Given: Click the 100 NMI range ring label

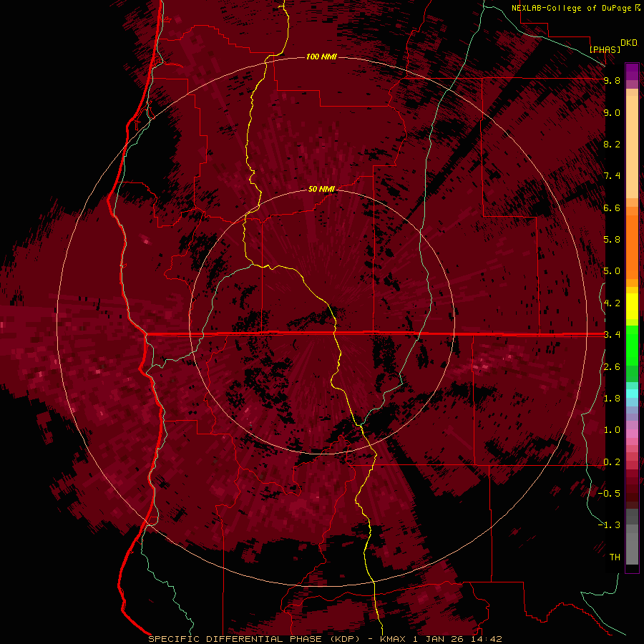Looking at the screenshot, I should tap(321, 57).
